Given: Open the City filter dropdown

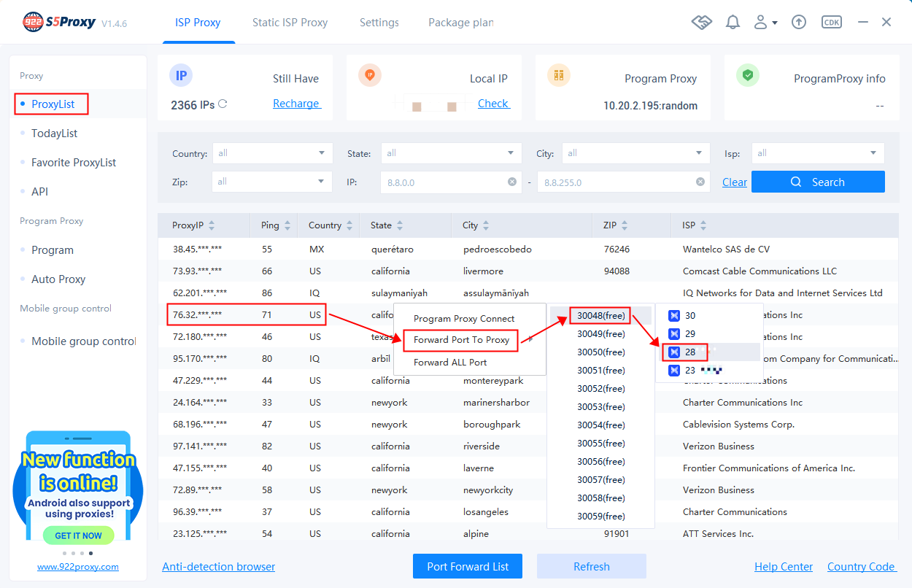Looking at the screenshot, I should click(x=635, y=153).
